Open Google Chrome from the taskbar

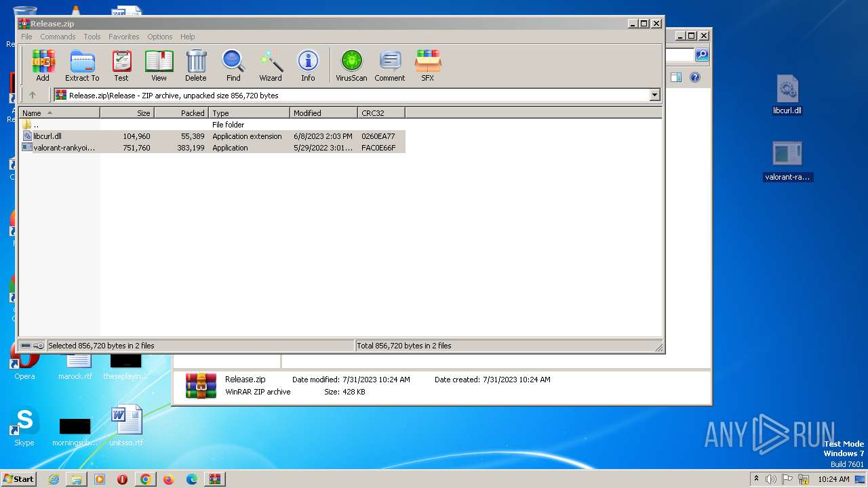click(146, 479)
